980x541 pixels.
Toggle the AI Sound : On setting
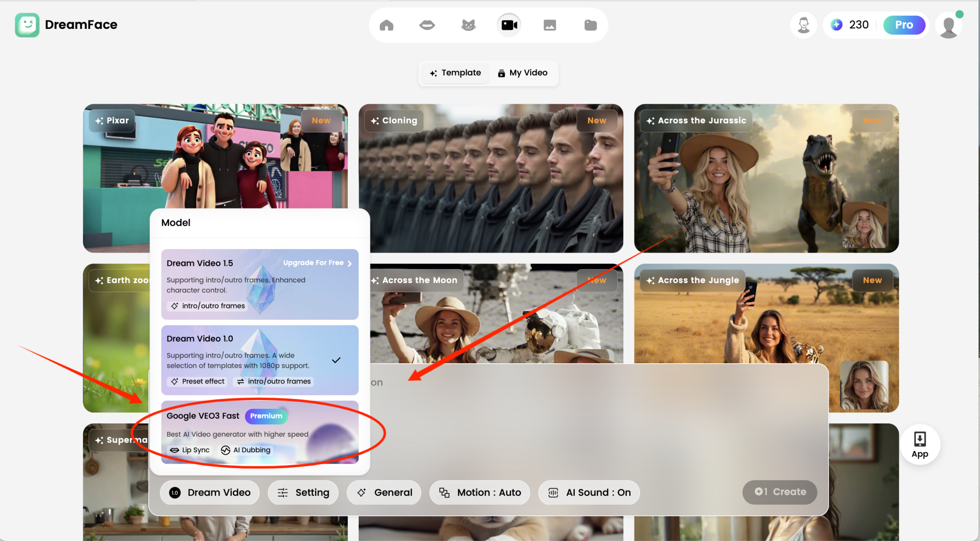tap(588, 493)
